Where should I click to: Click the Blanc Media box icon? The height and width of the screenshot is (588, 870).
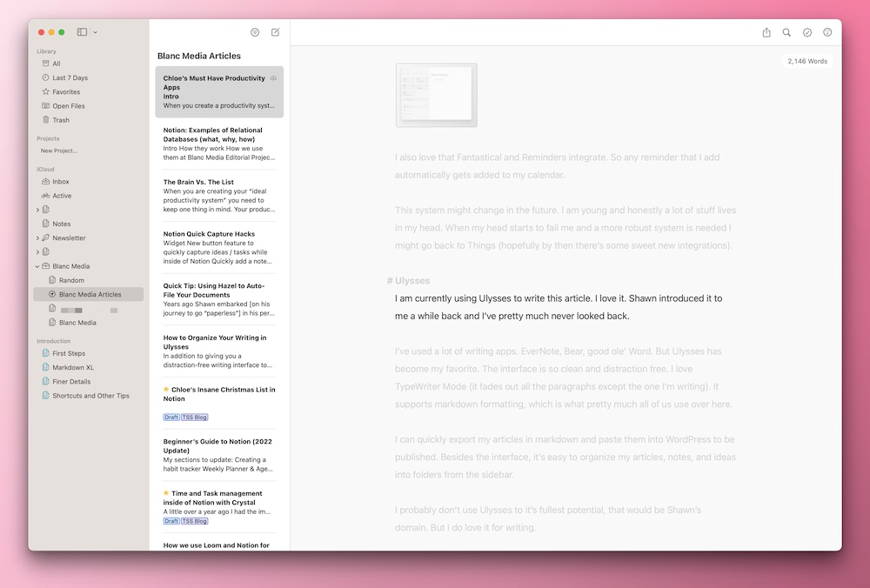46,266
